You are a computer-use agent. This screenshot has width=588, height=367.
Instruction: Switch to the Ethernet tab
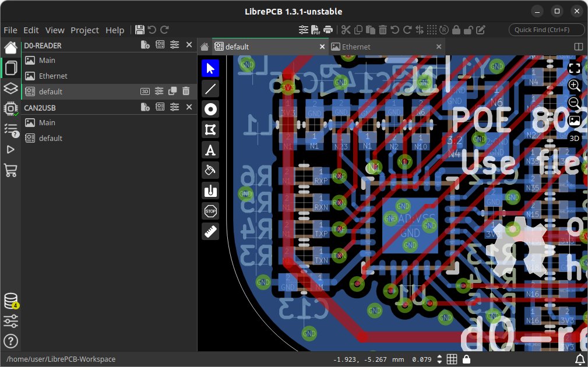tap(355, 46)
